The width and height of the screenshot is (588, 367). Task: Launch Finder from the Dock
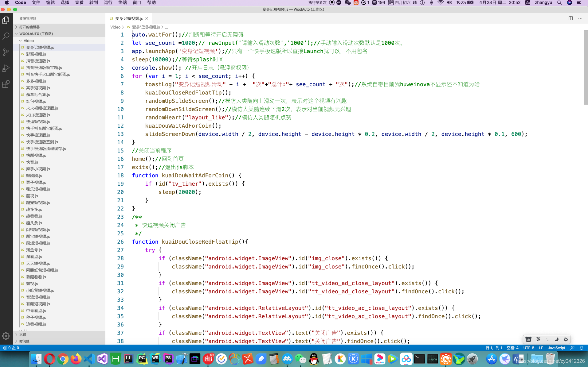tap(36, 359)
